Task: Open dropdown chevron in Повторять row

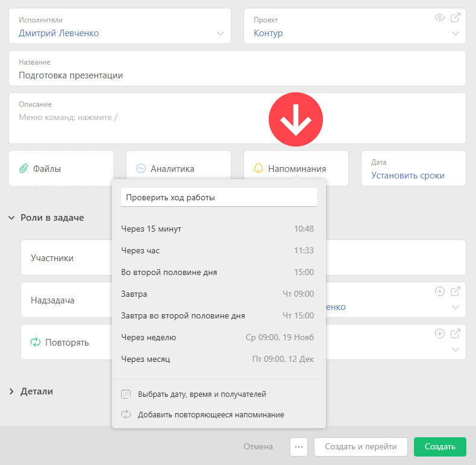Action: [456, 350]
